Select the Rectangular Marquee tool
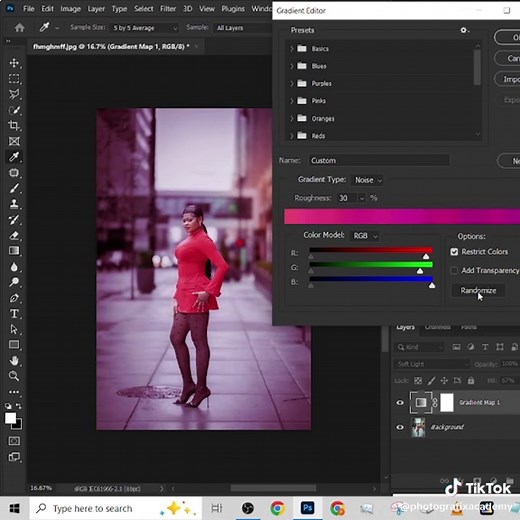Screen dimensions: 520x520 tap(14, 79)
